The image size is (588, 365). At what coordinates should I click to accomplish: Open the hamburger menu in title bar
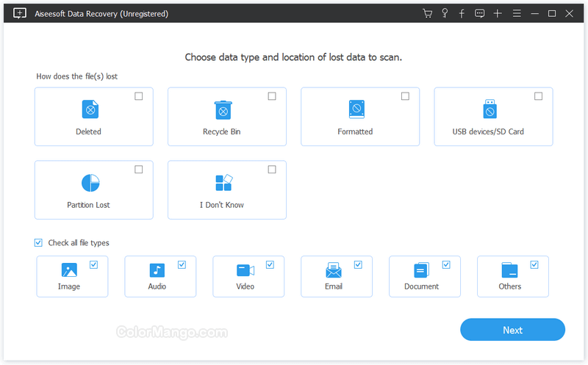pyautogui.click(x=517, y=13)
